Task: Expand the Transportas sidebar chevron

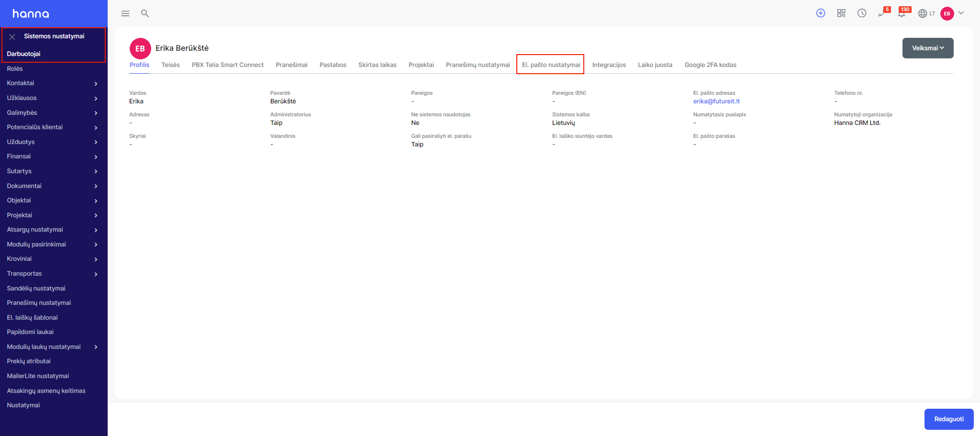Action: click(x=96, y=274)
